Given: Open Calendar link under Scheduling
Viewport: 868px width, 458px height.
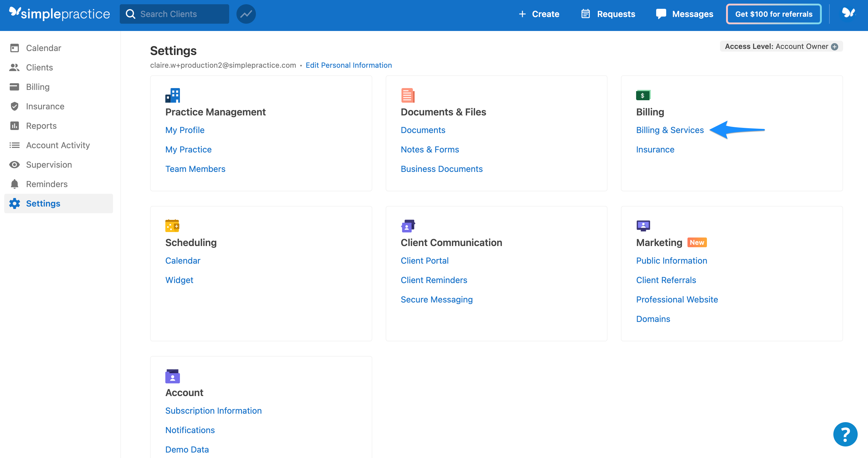Looking at the screenshot, I should pos(183,261).
